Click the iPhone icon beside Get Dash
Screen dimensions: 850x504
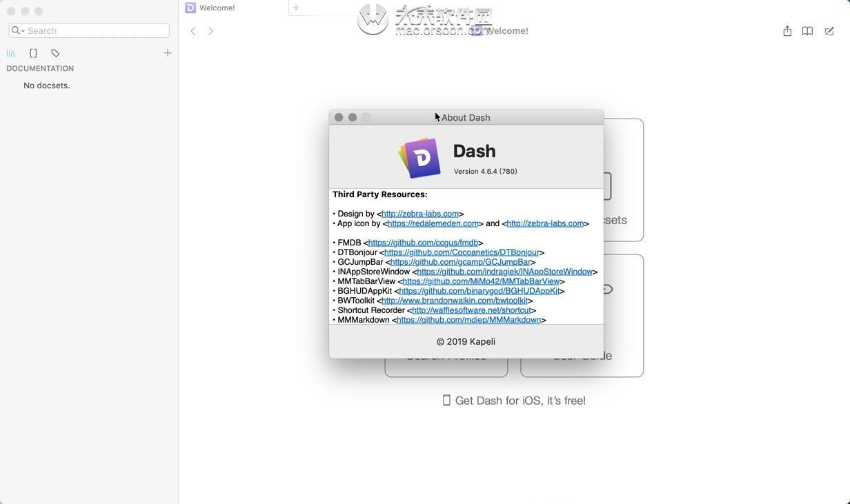(446, 401)
